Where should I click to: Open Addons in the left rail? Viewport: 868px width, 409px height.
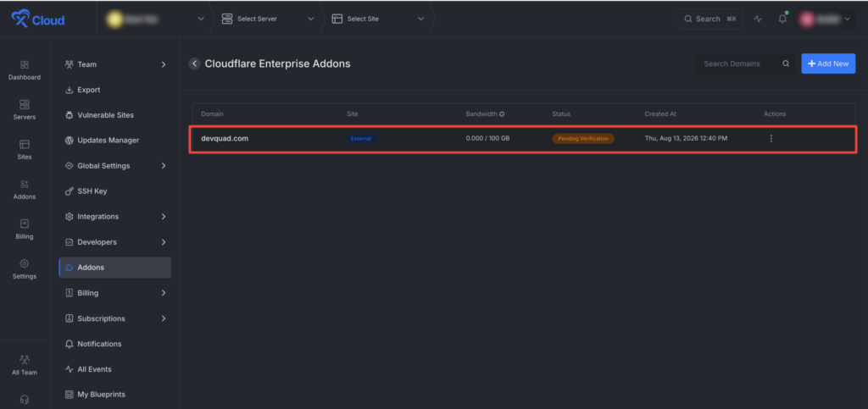25,190
